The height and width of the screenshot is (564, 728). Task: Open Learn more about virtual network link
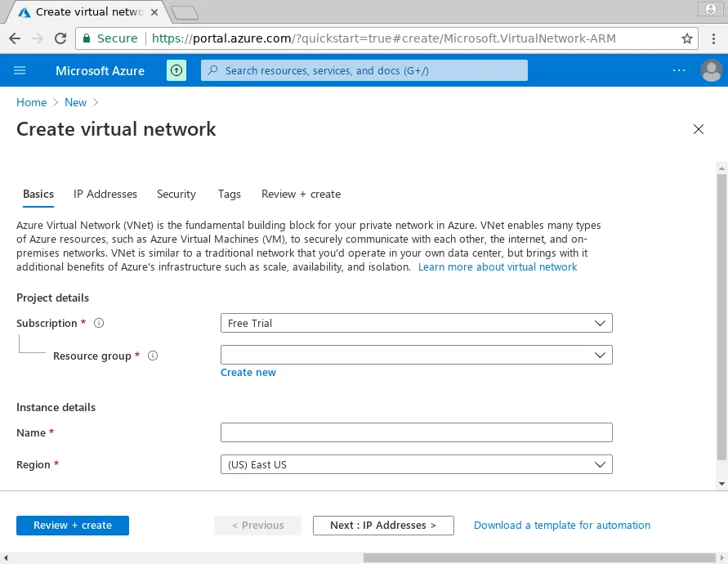click(498, 267)
